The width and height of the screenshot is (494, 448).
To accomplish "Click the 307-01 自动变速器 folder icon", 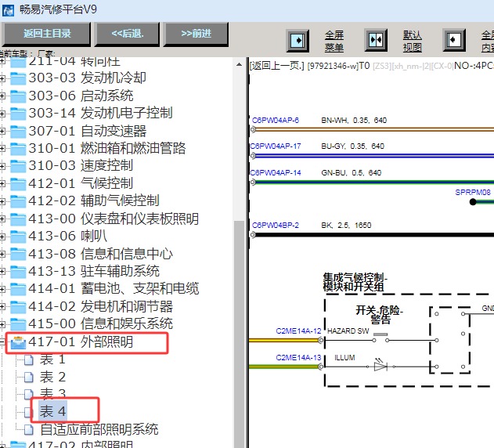I will point(18,131).
